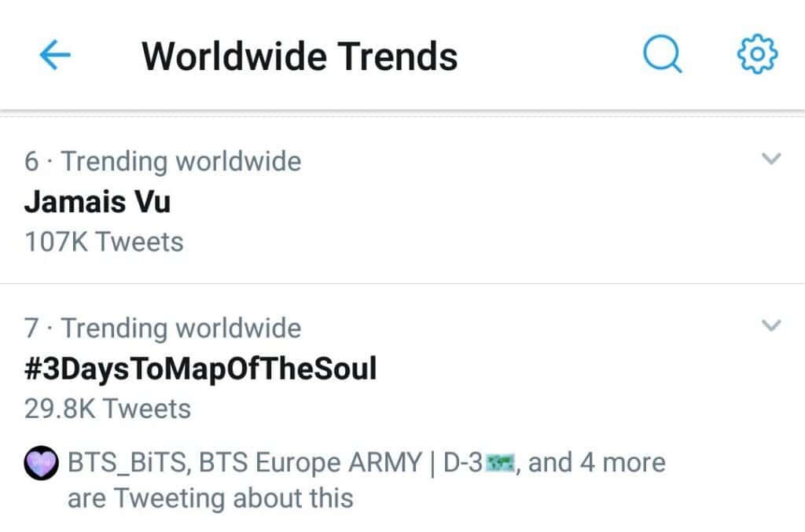
Task: Click the 107K Tweets count
Action: 104,241
